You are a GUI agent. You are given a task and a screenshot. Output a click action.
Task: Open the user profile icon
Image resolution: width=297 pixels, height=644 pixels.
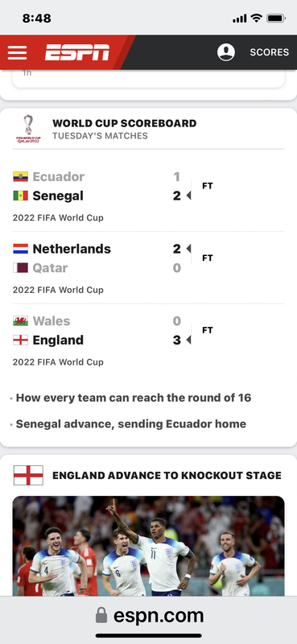(226, 52)
